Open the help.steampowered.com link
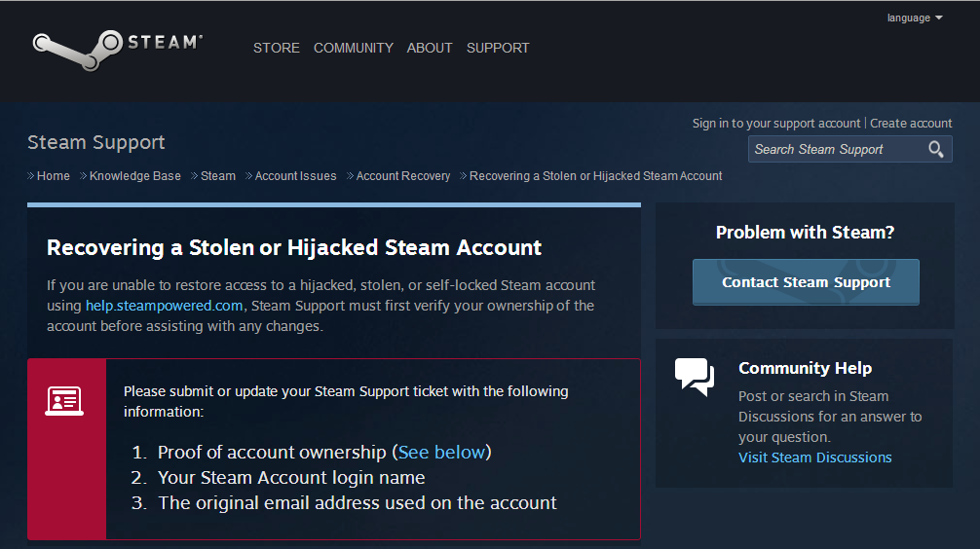The image size is (980, 549). click(164, 306)
